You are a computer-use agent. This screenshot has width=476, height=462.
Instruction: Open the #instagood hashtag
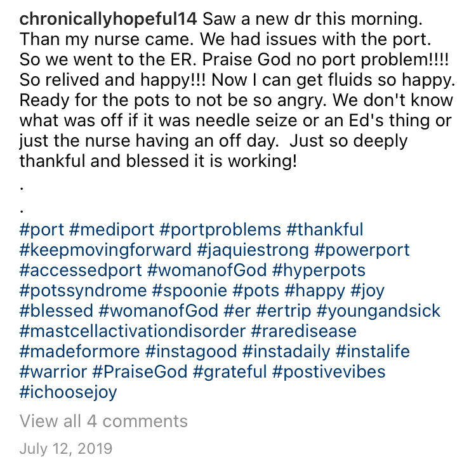pyautogui.click(x=191, y=352)
